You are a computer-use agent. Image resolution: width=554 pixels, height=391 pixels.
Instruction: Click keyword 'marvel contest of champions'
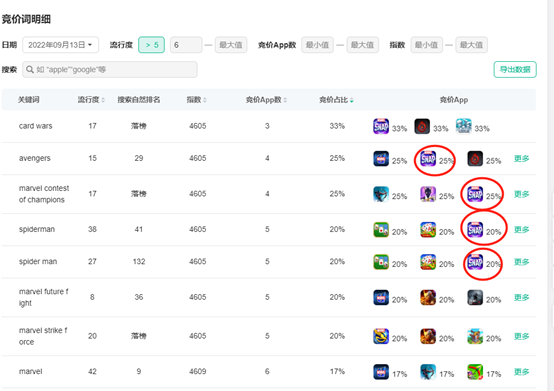pyautogui.click(x=44, y=194)
